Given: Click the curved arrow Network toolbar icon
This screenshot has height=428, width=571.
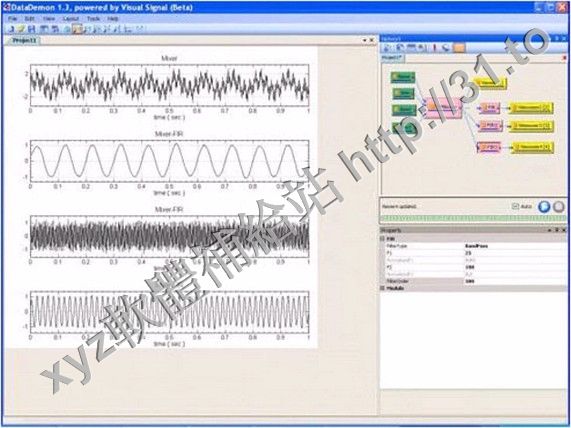Looking at the screenshot, I should 446,48.
